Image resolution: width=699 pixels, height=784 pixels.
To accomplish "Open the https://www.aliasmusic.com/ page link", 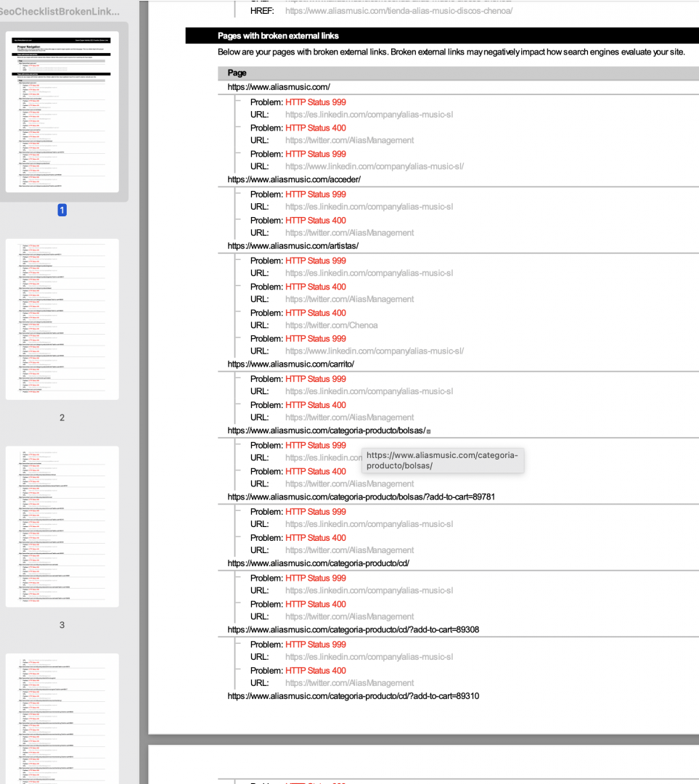I will coord(279,87).
